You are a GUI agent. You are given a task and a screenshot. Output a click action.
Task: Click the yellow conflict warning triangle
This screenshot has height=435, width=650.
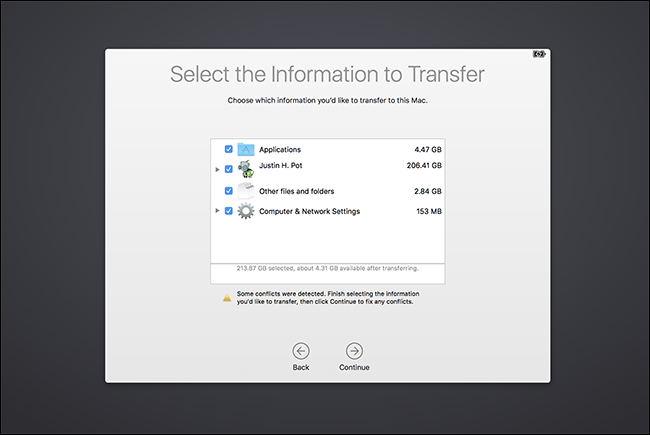[227, 298]
